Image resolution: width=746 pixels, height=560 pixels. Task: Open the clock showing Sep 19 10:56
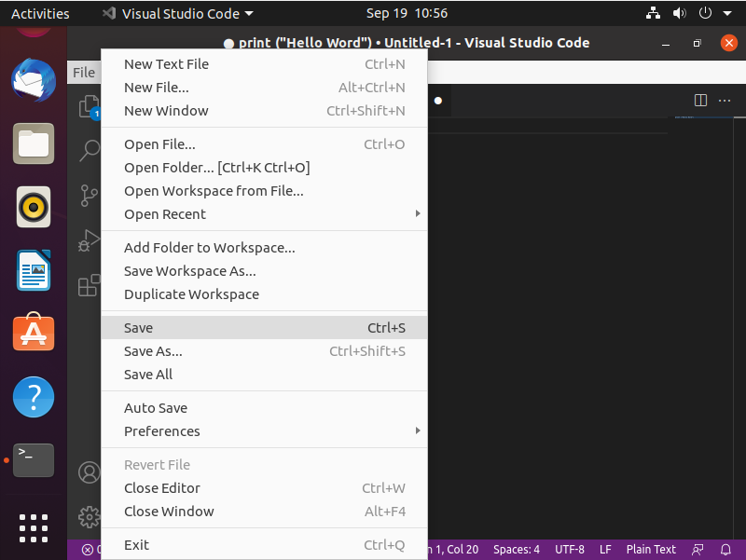(407, 13)
